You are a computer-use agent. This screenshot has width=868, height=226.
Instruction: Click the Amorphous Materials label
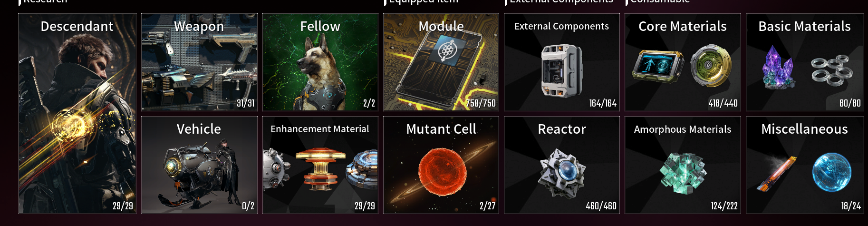683,129
